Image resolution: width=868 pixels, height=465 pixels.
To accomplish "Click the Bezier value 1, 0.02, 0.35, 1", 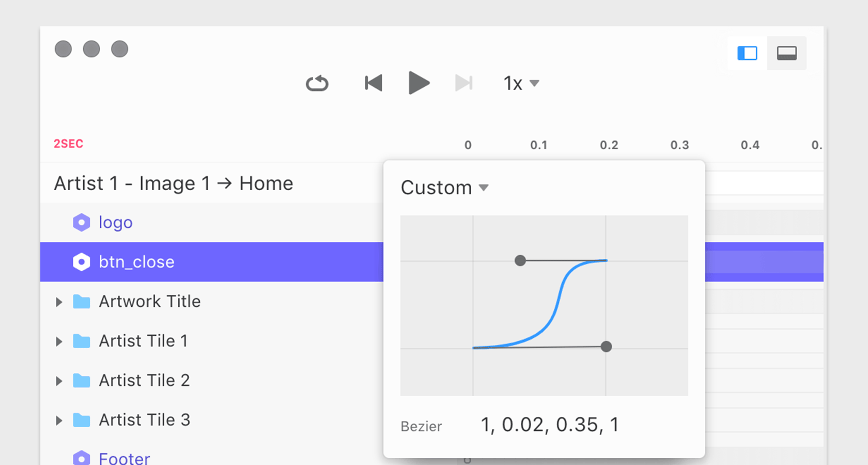I will 549,425.
